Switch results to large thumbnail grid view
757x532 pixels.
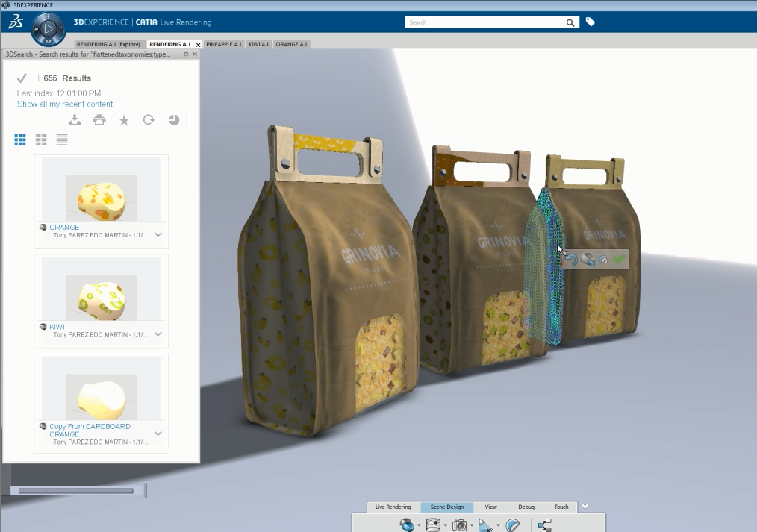(20, 140)
